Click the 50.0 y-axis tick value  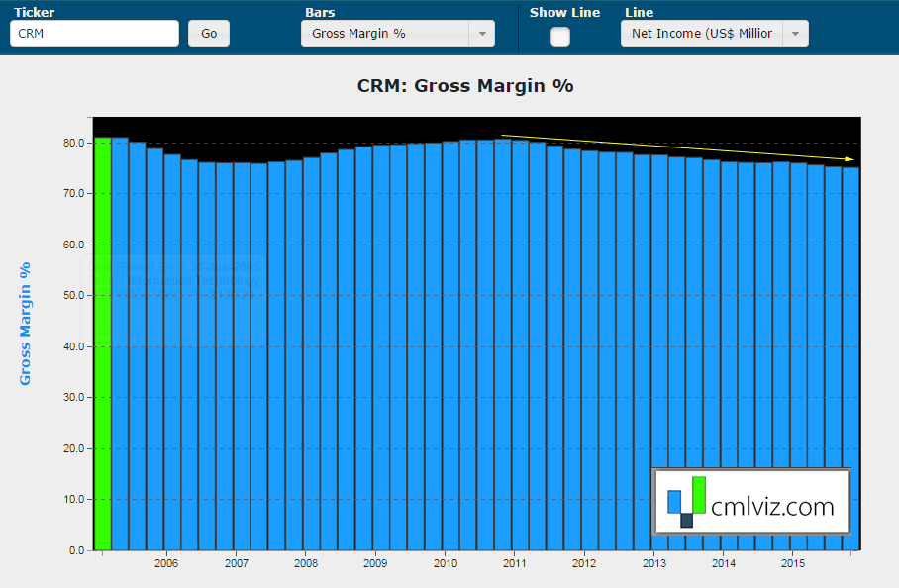tap(74, 296)
